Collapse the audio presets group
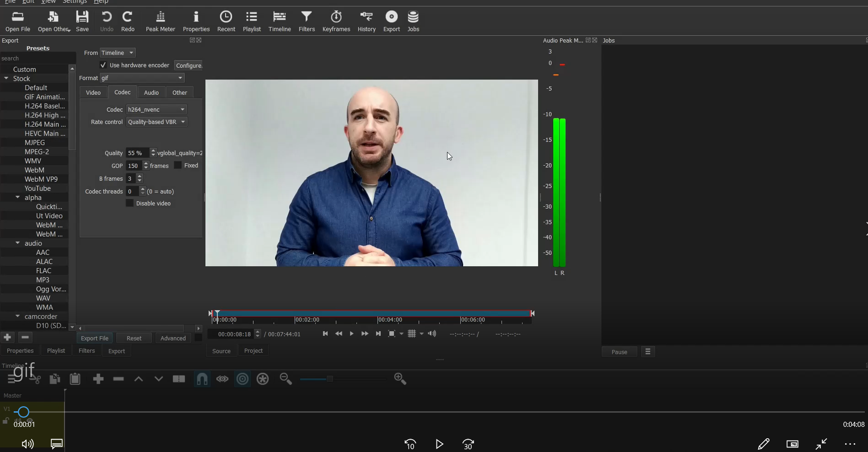Screen dimensions: 868x452 coord(18,243)
